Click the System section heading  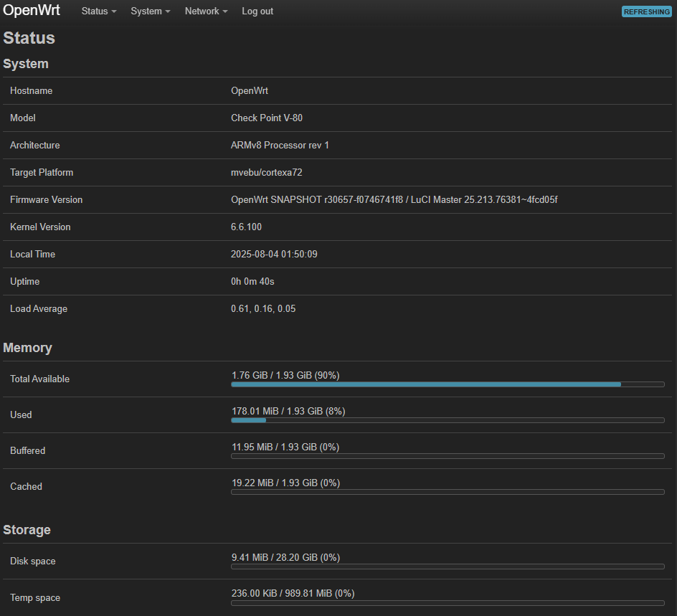click(26, 63)
